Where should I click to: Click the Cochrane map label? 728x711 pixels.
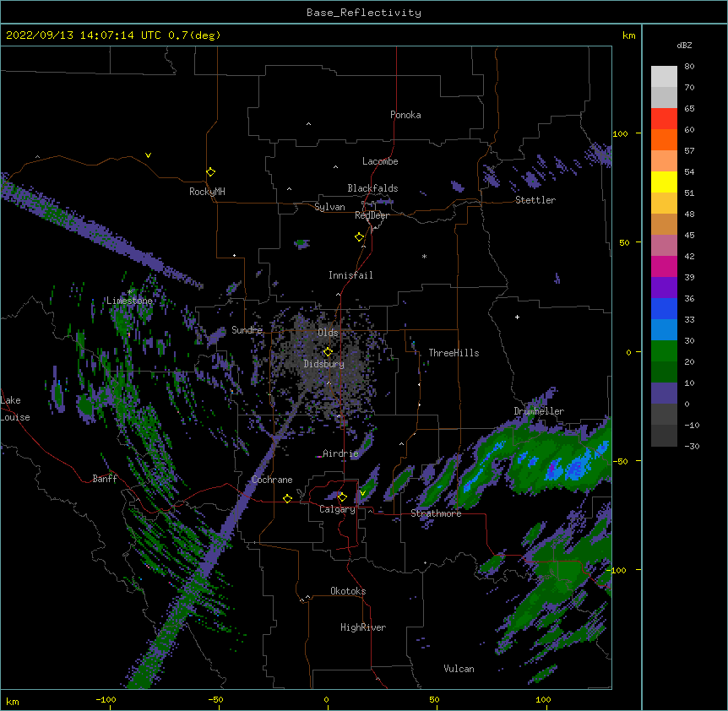(x=272, y=480)
